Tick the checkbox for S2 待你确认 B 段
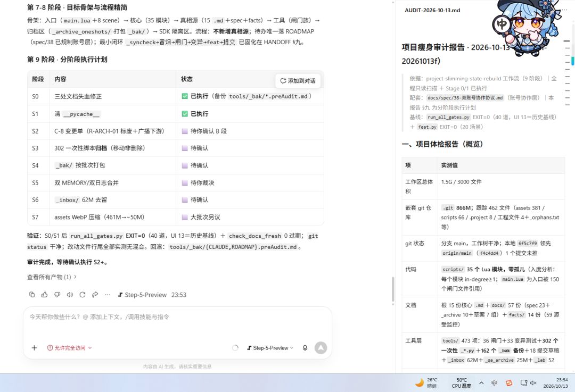575x392 pixels. click(x=185, y=131)
